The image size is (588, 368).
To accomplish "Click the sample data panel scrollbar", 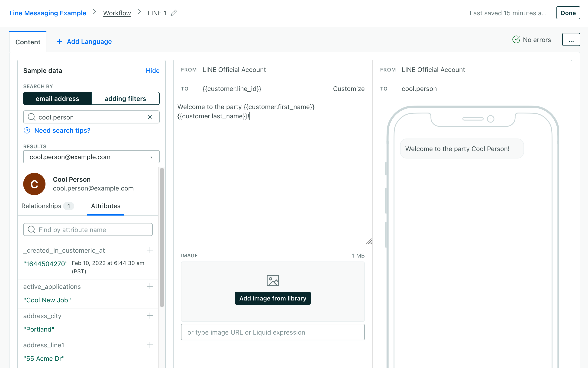I will 162,237.
